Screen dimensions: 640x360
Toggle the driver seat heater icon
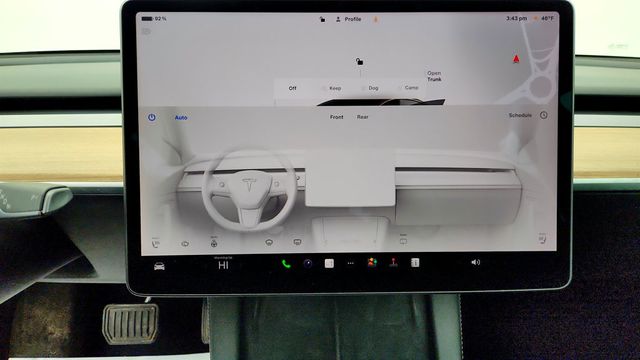coord(156,243)
